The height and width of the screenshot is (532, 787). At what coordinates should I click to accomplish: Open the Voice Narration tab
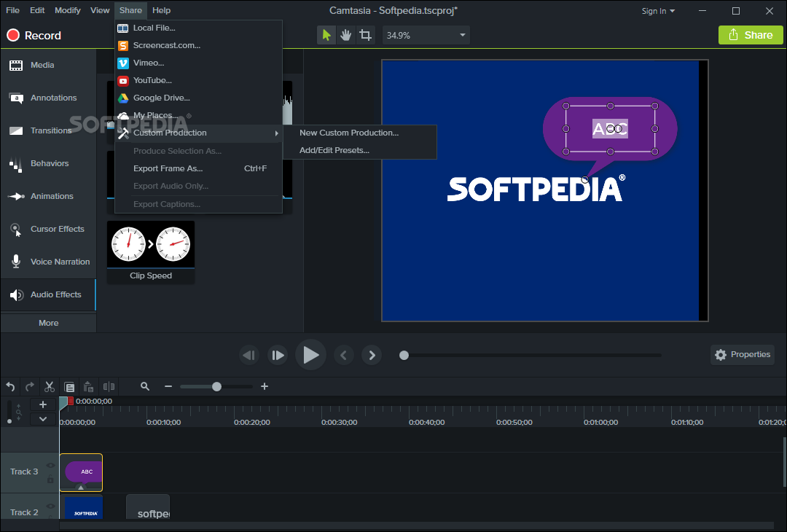click(48, 262)
